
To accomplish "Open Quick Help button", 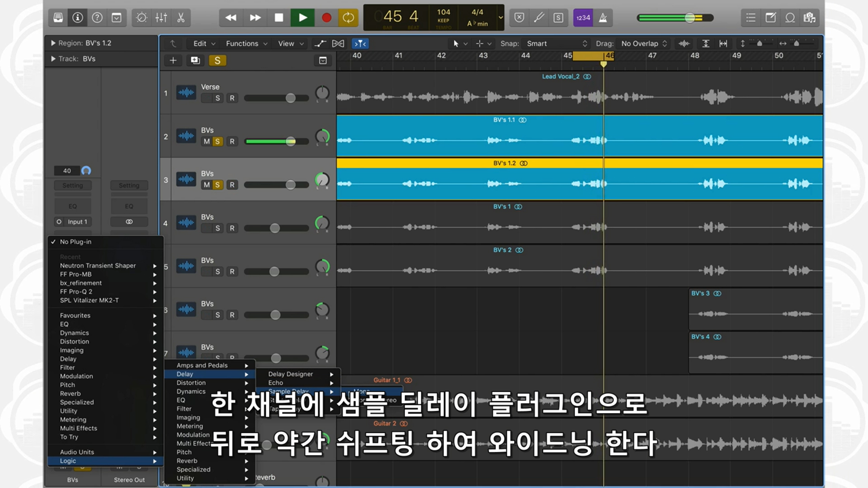I will pos(97,18).
